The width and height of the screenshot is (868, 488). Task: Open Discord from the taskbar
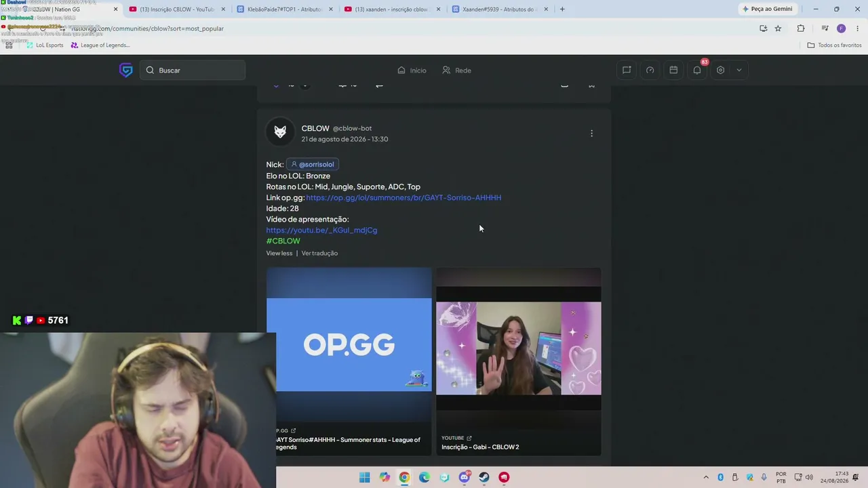(465, 477)
